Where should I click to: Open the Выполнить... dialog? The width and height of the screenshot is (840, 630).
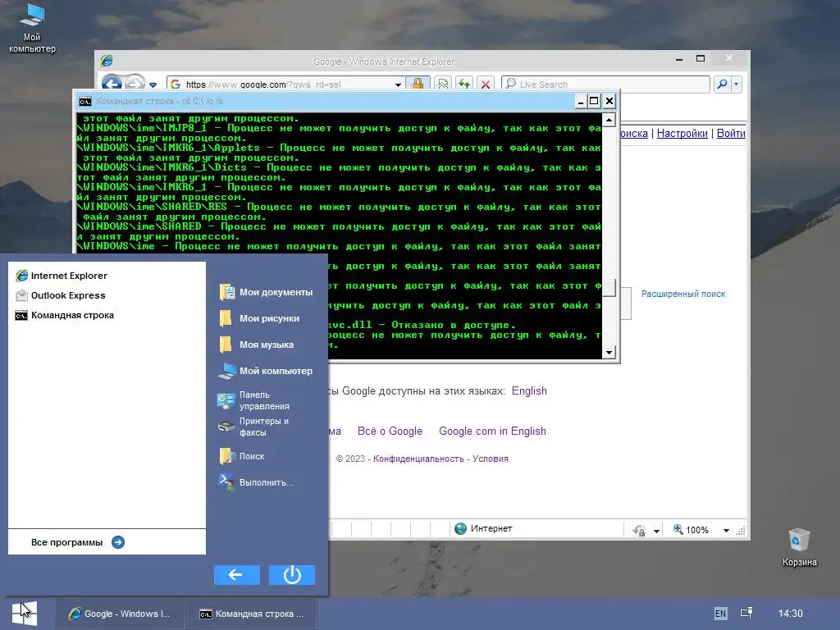pos(256,482)
